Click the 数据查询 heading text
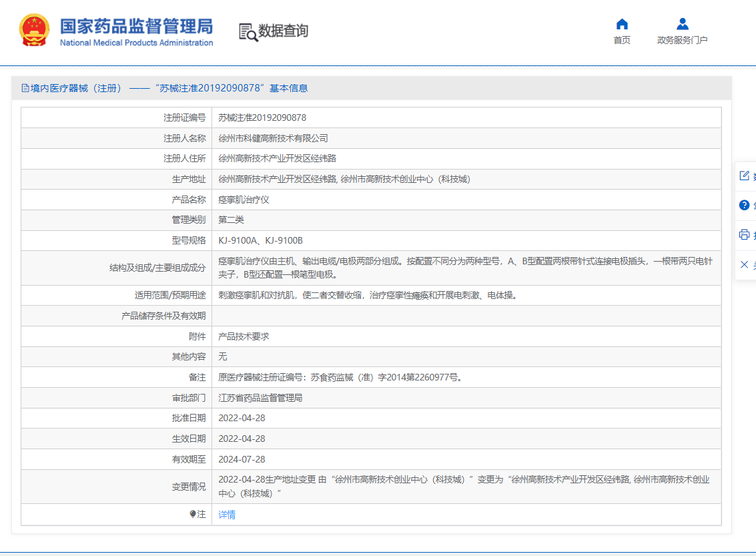756x556 pixels. pyautogui.click(x=283, y=31)
